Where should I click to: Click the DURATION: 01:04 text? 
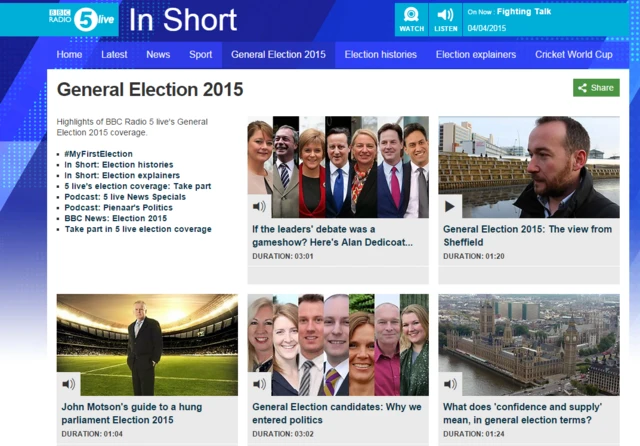click(x=92, y=434)
